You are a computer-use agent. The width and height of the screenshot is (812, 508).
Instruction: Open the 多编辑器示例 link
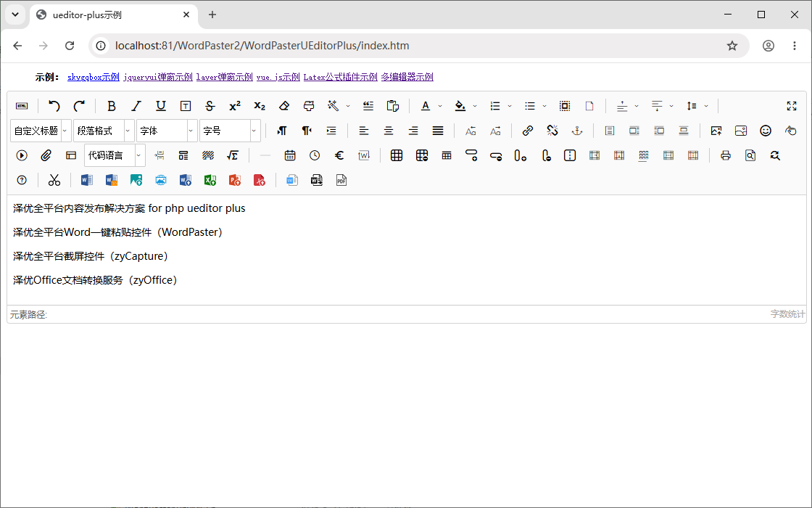coord(407,77)
